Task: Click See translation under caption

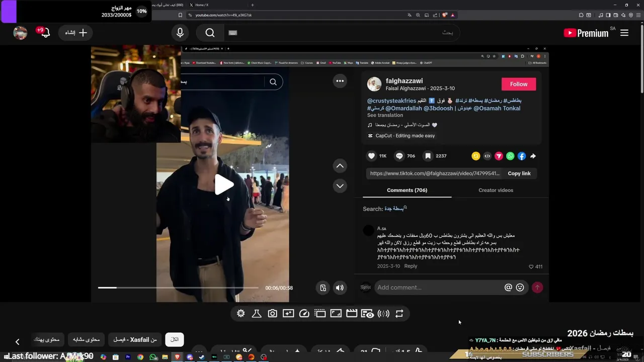Action: tap(385, 115)
